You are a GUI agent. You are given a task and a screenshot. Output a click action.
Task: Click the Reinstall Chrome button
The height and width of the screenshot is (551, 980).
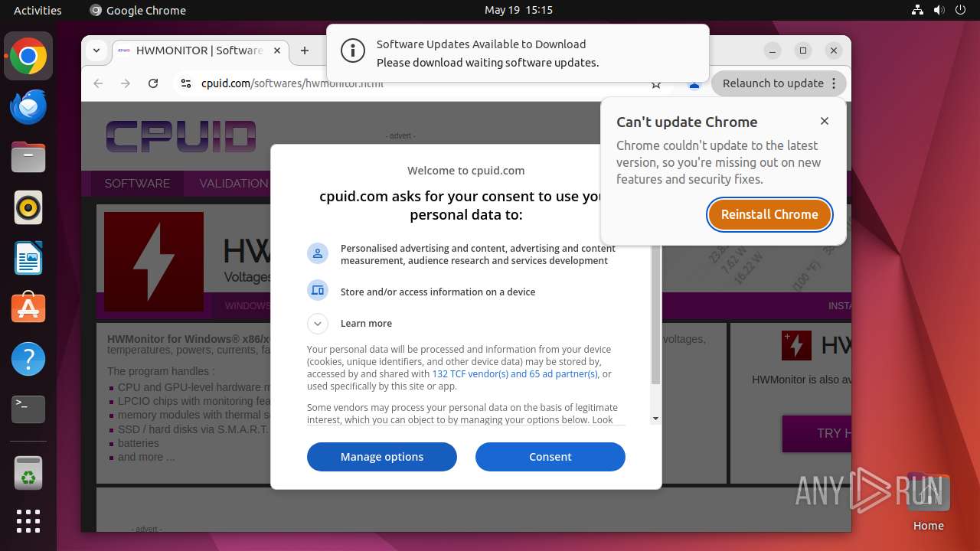tap(769, 214)
